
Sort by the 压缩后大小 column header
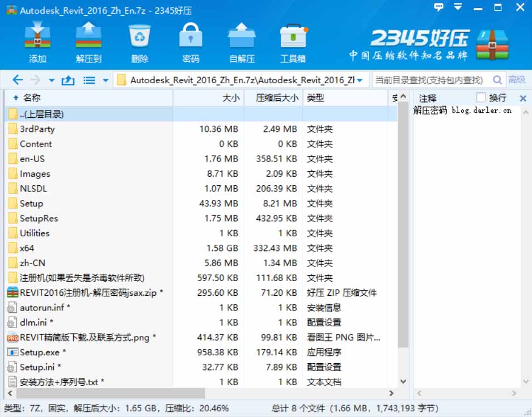coord(276,97)
